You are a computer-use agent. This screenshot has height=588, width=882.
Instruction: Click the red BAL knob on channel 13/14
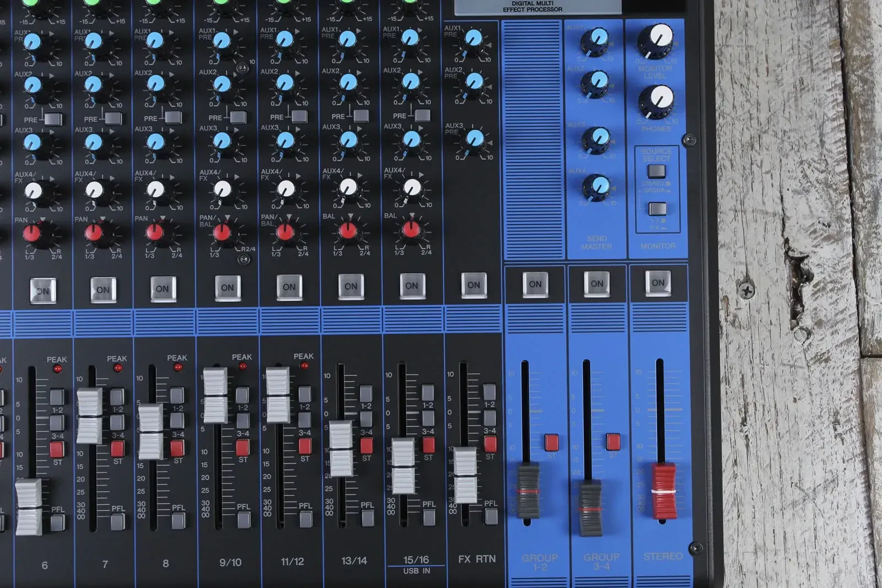348,230
